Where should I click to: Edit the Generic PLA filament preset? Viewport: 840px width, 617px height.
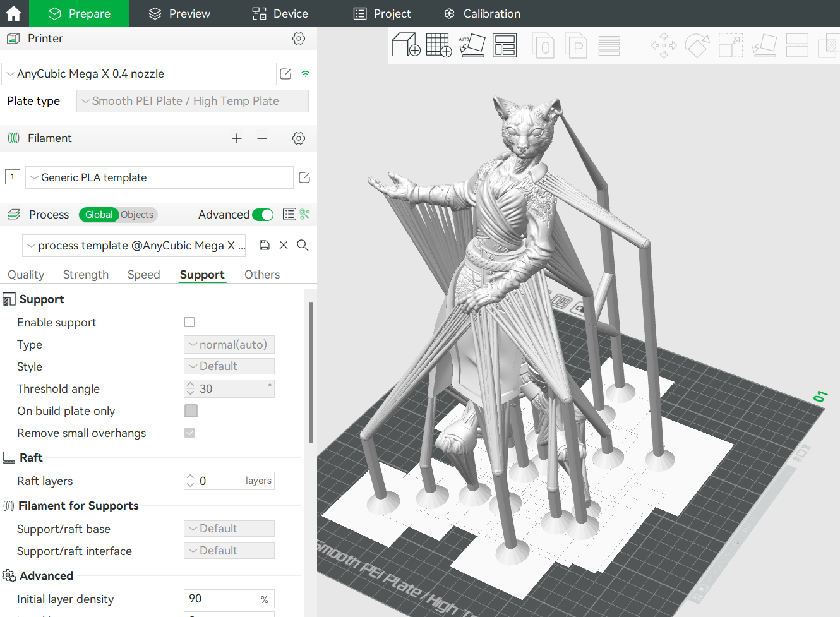pos(304,177)
